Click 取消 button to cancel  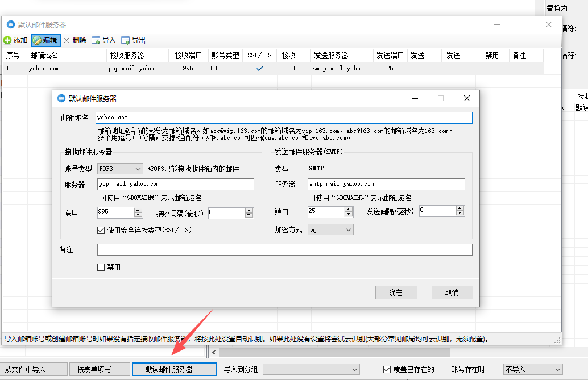pos(452,293)
